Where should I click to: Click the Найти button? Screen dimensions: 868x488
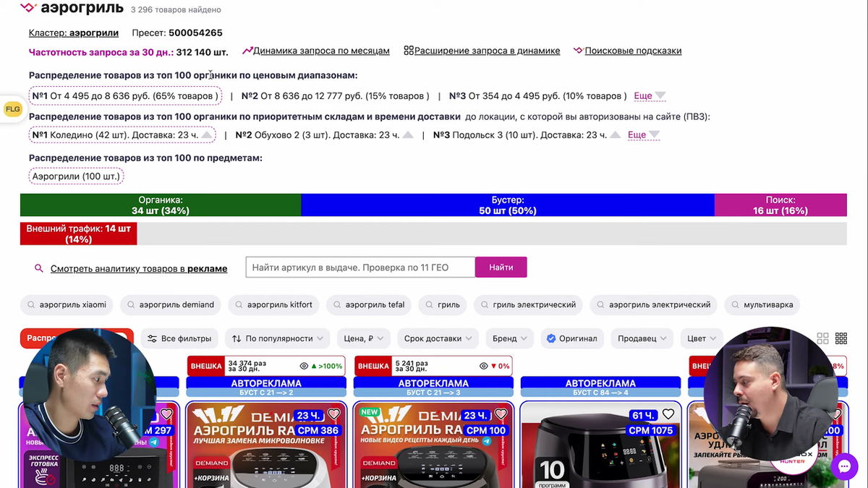[501, 267]
